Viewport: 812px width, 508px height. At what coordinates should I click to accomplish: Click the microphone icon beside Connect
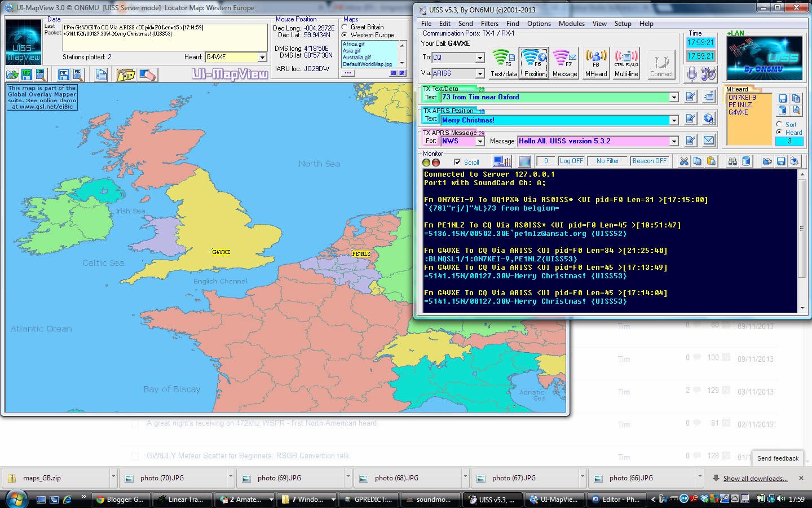(x=692, y=74)
